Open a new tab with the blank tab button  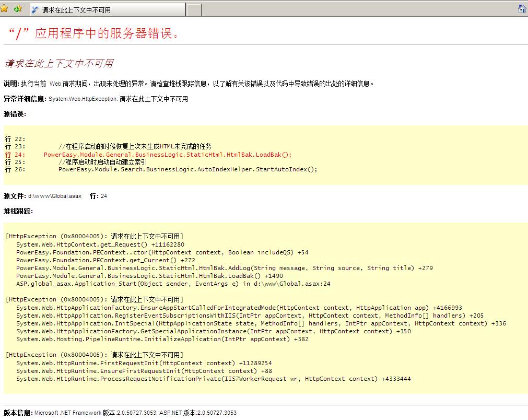click(194, 10)
